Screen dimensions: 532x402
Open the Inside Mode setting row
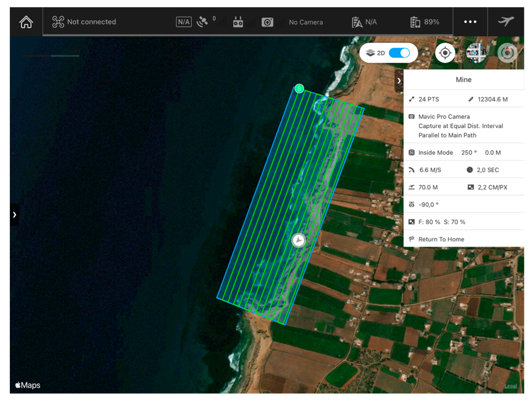click(435, 153)
